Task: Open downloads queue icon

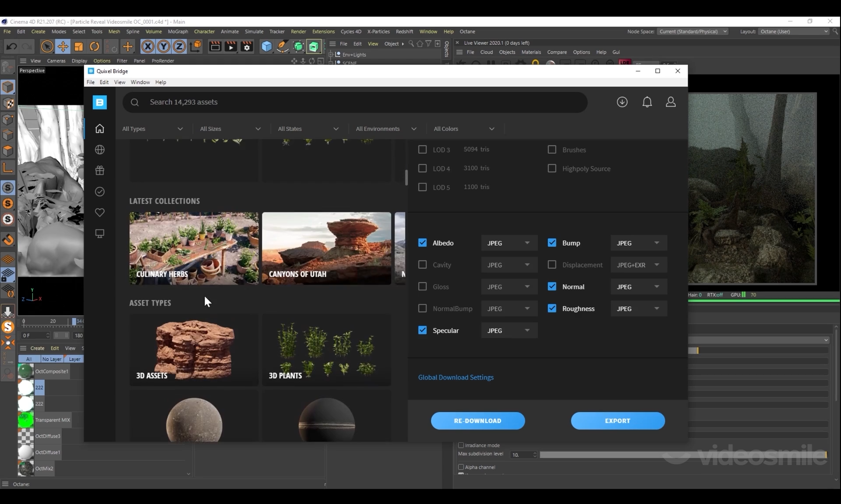Action: point(622,102)
